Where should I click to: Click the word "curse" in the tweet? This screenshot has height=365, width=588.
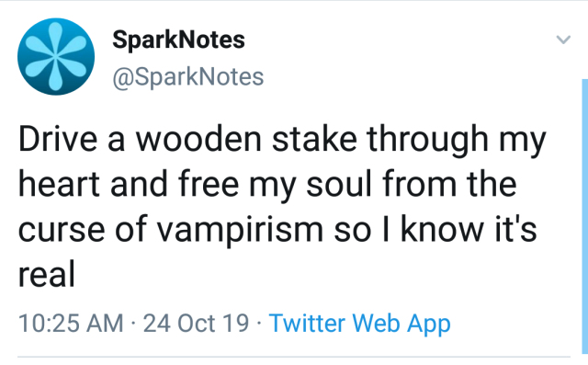[62, 231]
